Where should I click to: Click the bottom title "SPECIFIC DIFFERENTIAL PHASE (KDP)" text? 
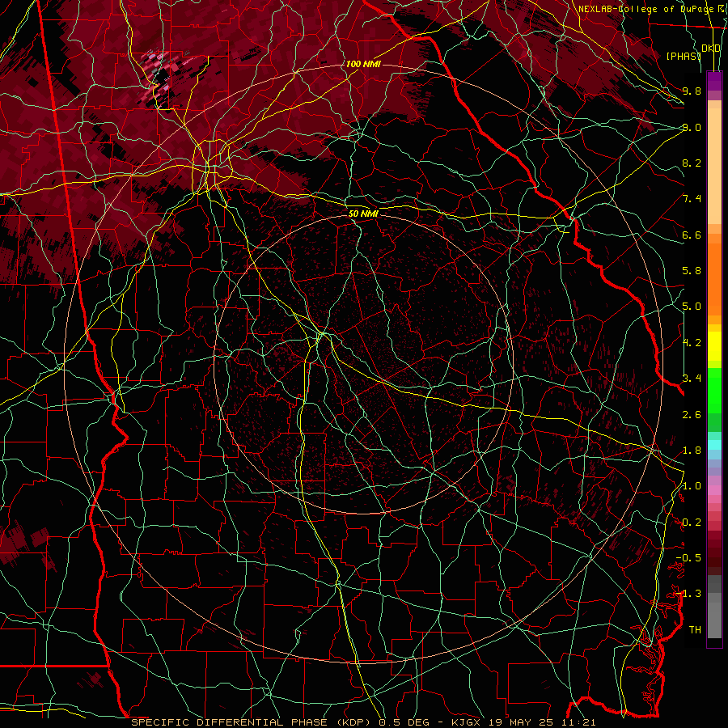(252, 722)
